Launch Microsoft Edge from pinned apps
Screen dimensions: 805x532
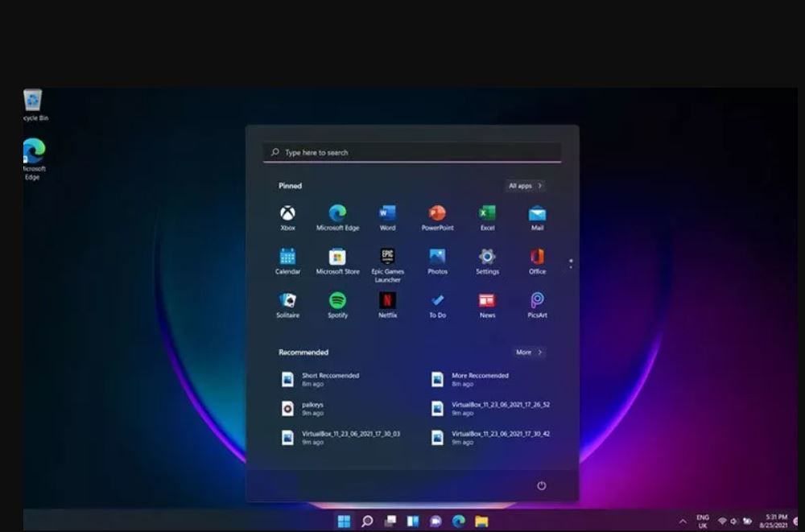337,218
